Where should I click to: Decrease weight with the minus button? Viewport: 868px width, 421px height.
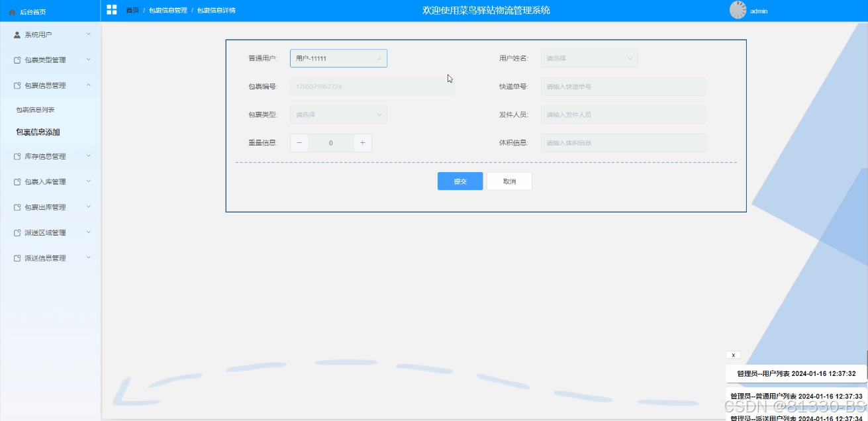pos(299,143)
